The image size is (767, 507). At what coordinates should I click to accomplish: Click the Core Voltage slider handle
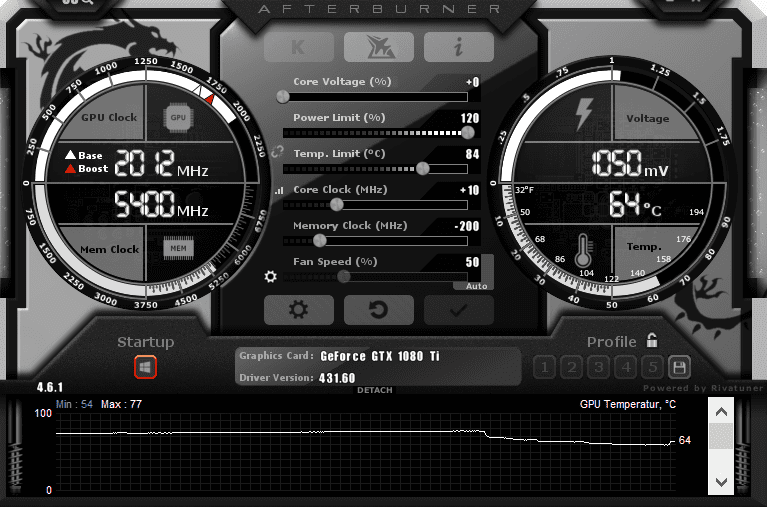283,97
